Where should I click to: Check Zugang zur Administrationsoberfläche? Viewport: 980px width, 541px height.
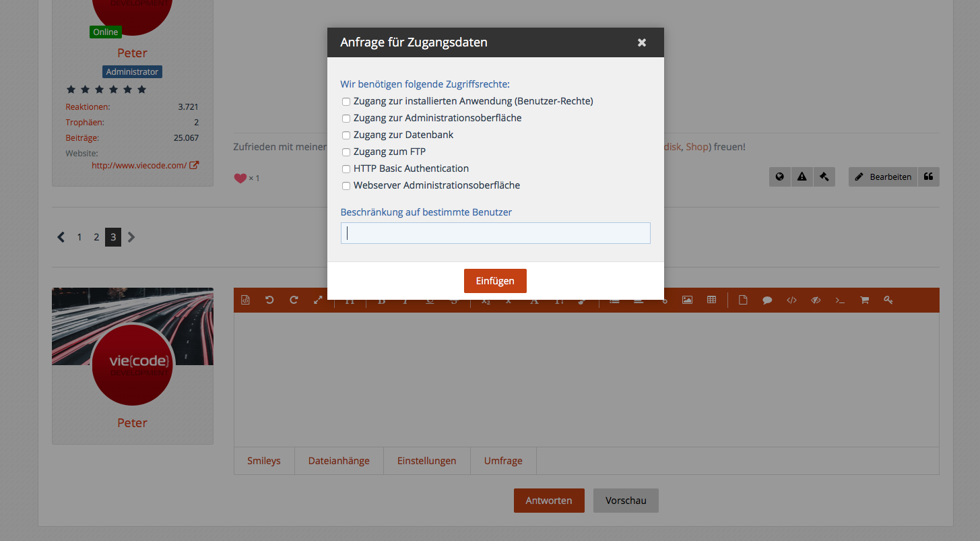pos(346,119)
